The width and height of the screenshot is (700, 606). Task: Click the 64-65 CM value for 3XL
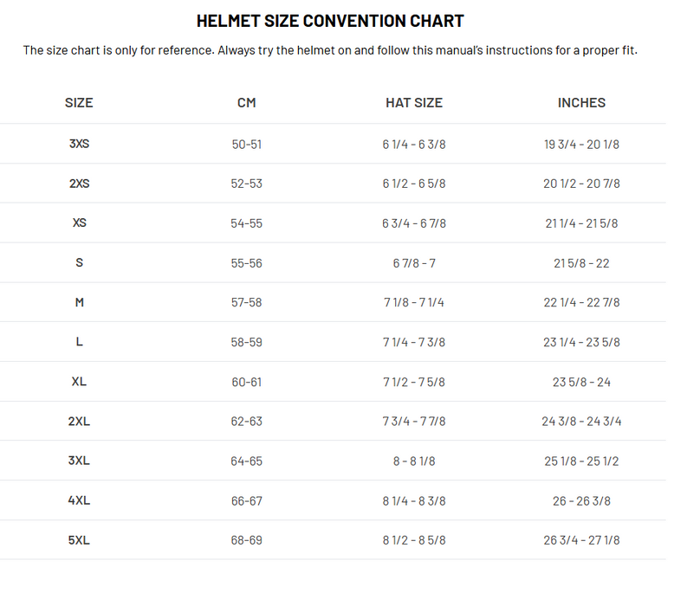[247, 461]
